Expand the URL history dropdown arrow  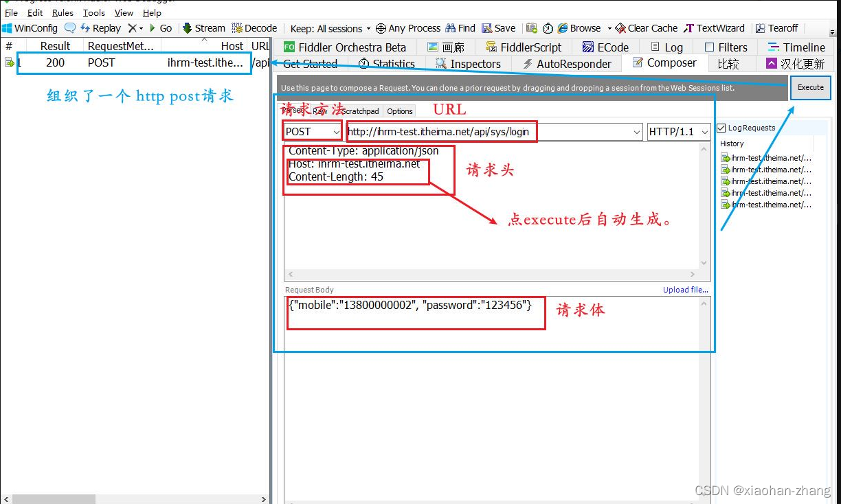click(x=637, y=132)
